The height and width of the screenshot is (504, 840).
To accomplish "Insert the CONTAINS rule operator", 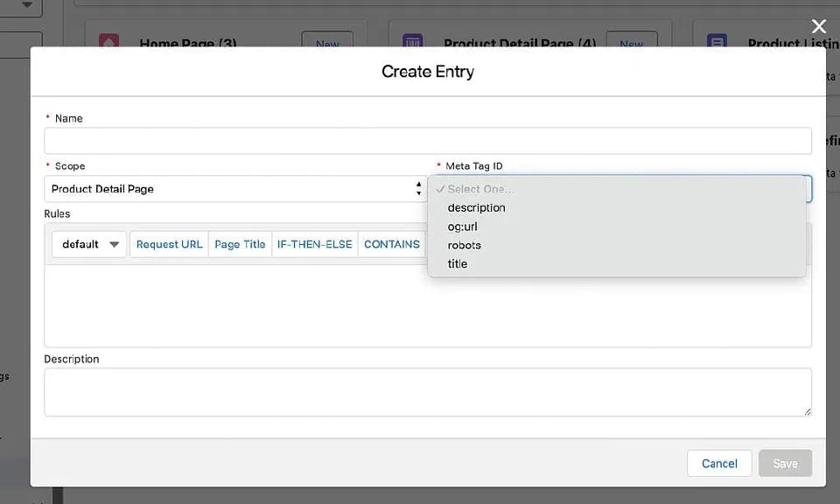I will (x=392, y=244).
